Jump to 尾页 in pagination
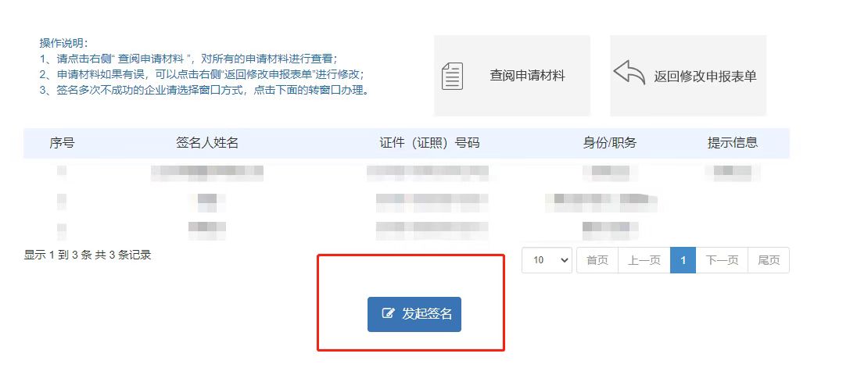This screenshot has height=382, width=868. [769, 260]
